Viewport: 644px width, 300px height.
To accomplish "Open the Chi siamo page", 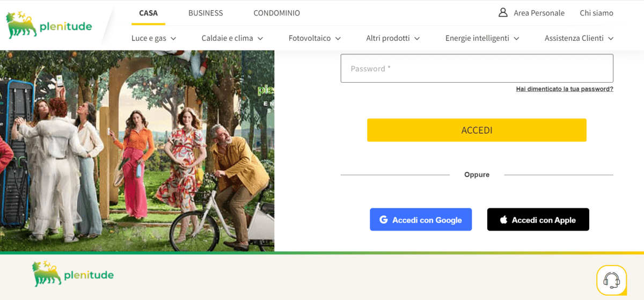I will (596, 13).
